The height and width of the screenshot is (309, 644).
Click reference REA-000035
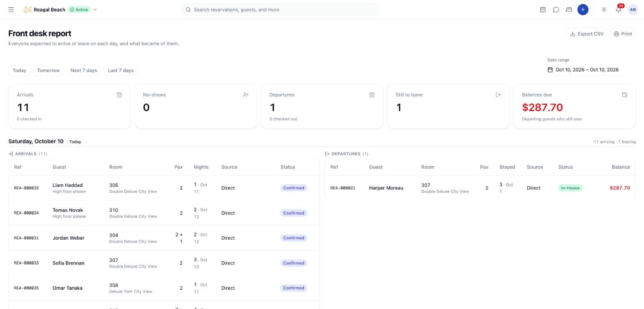point(26,288)
